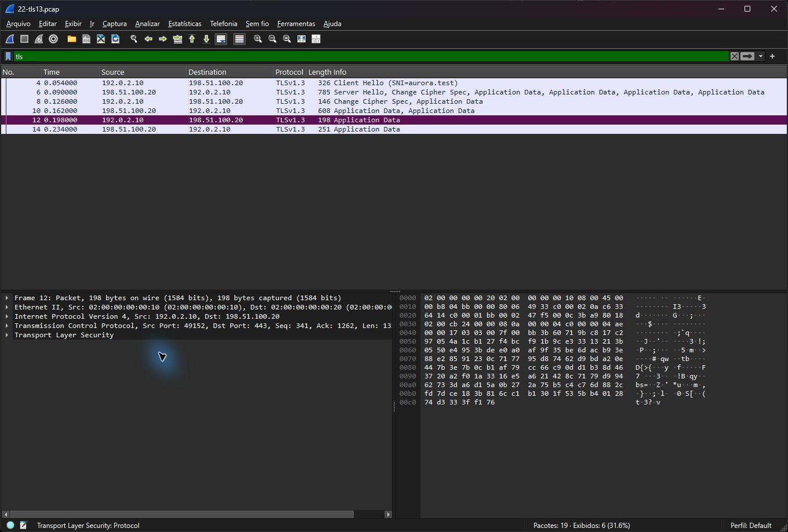Click the last toolbar icon after resize columns
788x532 pixels.
[316, 39]
